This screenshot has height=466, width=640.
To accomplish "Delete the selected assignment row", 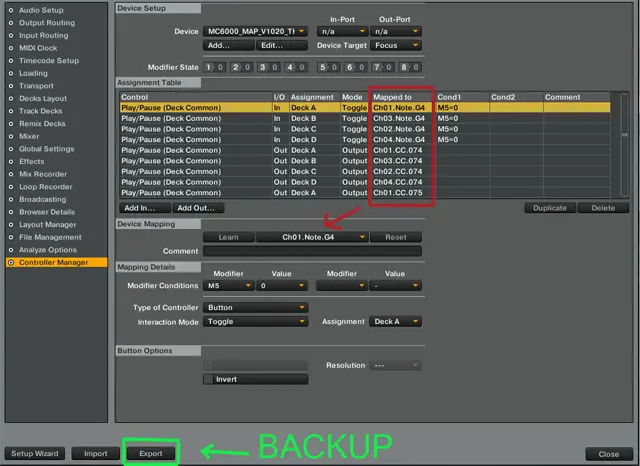I will [602, 208].
